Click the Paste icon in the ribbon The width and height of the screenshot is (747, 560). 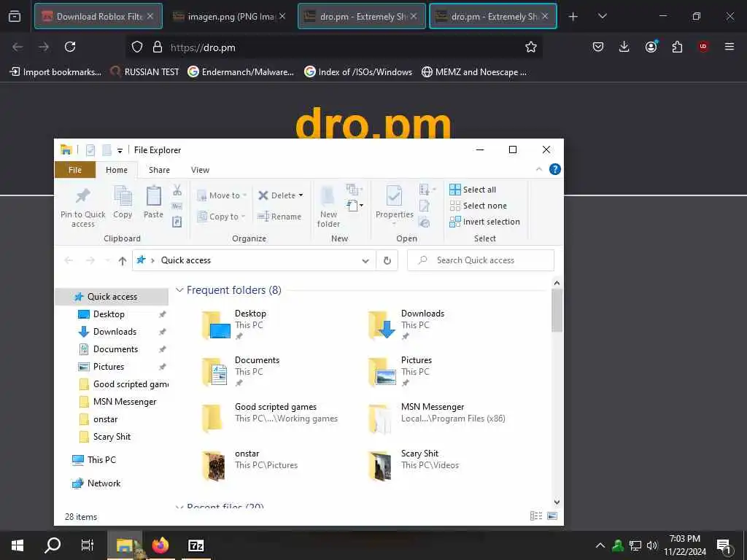[153, 195]
